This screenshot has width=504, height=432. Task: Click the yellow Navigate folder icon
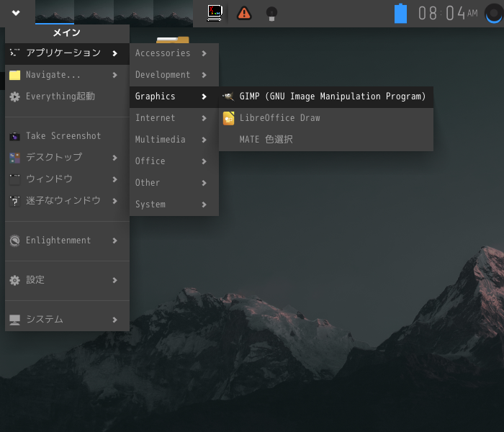pos(14,75)
